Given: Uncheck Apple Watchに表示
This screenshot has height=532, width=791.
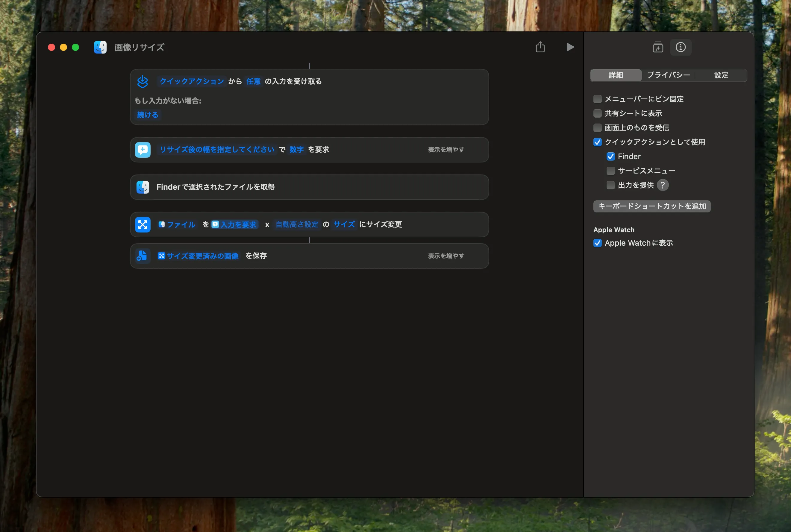Looking at the screenshot, I should [598, 243].
